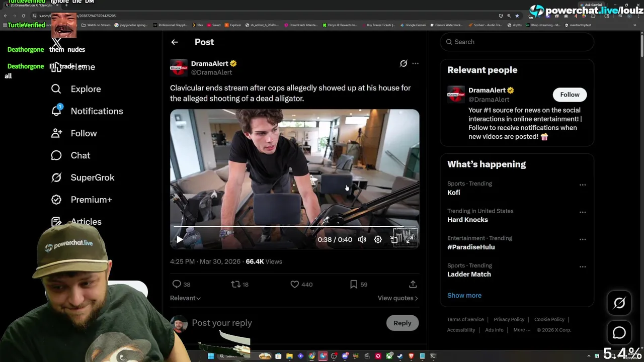
Task: Open the post's three-dot more menu
Action: coord(415,63)
